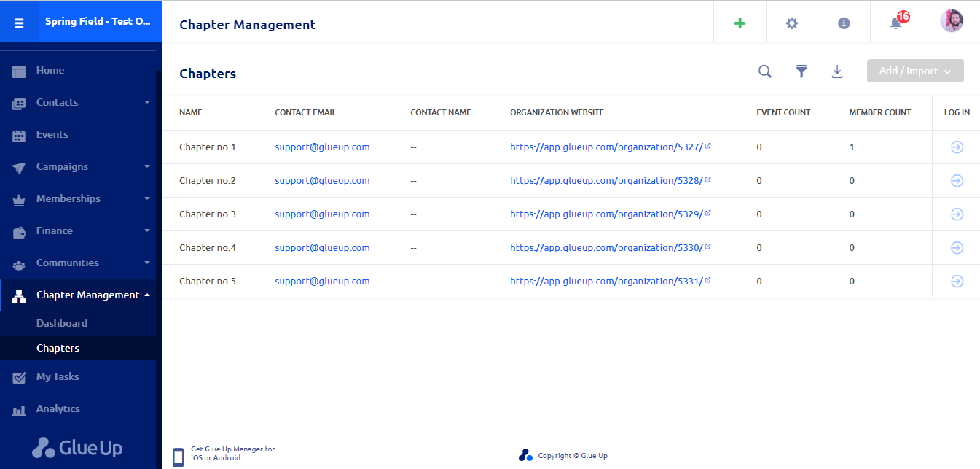
Task: Open the settings gear icon
Action: [x=792, y=23]
